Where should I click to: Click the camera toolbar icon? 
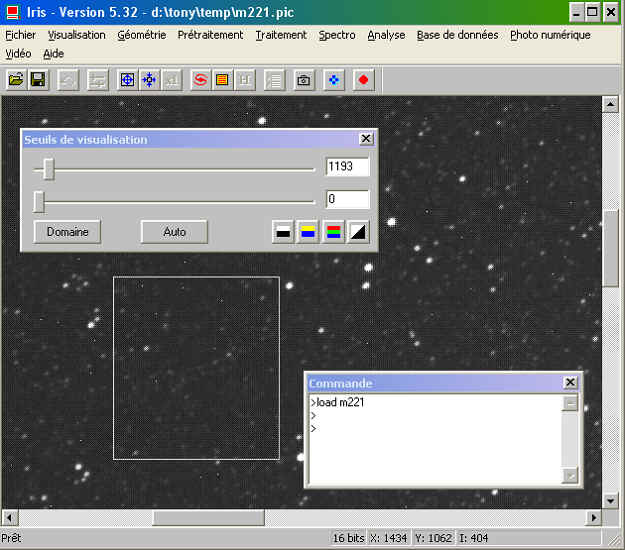pos(304,80)
